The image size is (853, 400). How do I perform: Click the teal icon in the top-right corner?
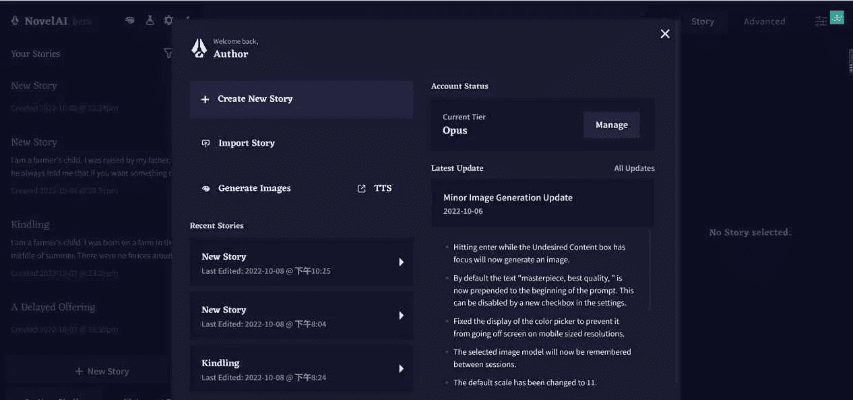click(837, 18)
